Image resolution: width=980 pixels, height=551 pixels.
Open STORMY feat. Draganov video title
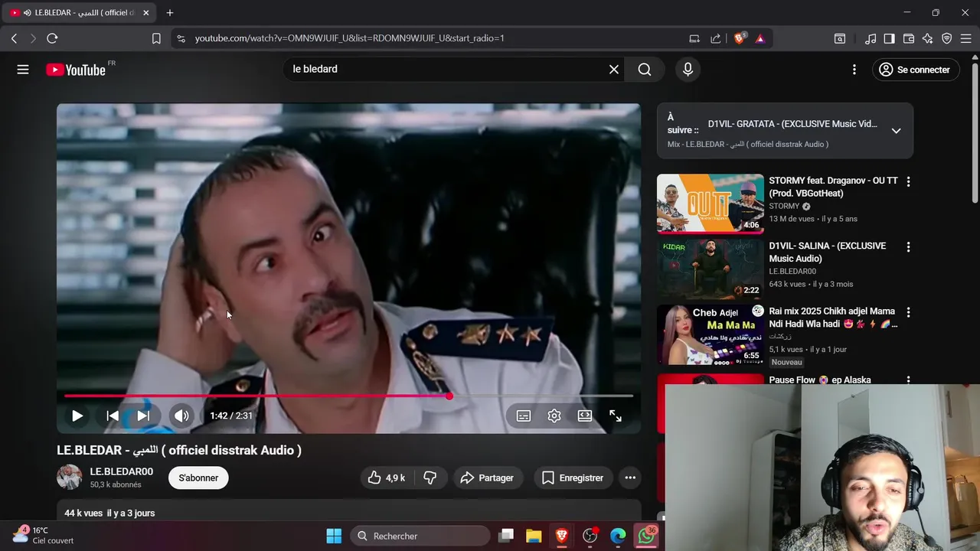[x=833, y=187]
